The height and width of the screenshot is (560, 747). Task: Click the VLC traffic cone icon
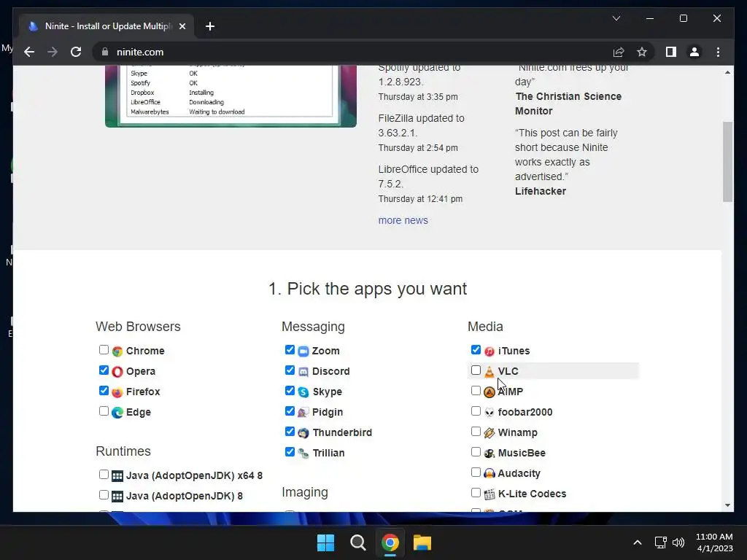[x=489, y=371]
